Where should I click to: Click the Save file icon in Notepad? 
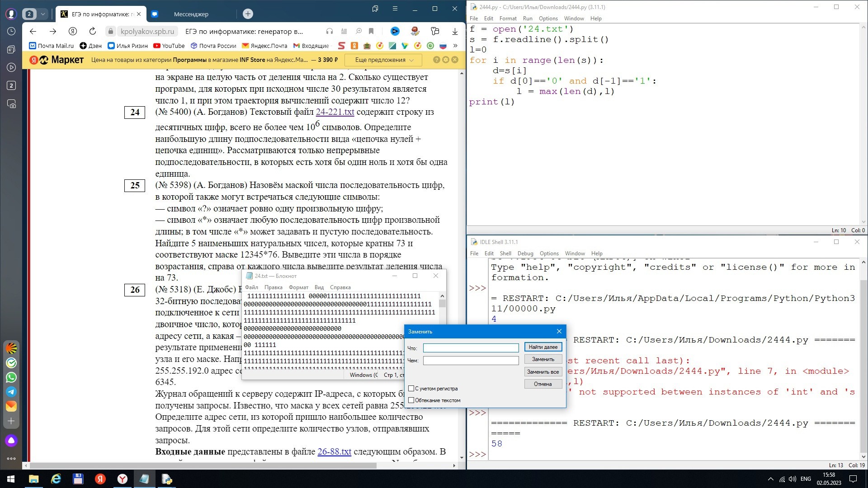tap(249, 276)
